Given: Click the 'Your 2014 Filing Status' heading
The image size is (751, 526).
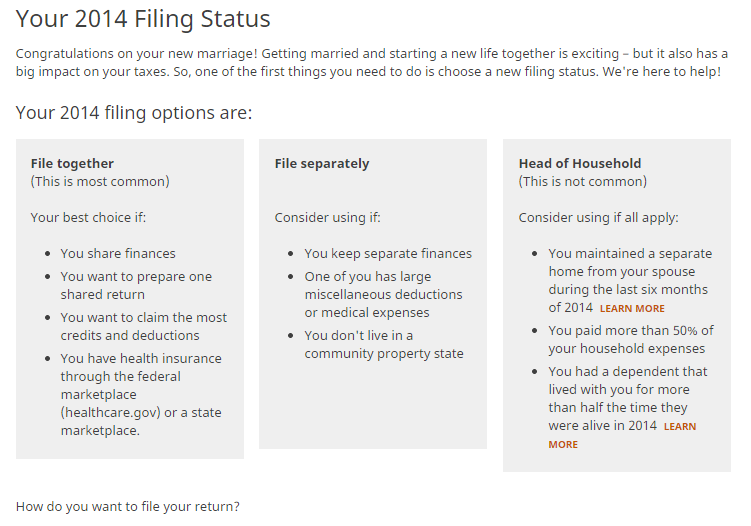Looking at the screenshot, I should coord(143,19).
